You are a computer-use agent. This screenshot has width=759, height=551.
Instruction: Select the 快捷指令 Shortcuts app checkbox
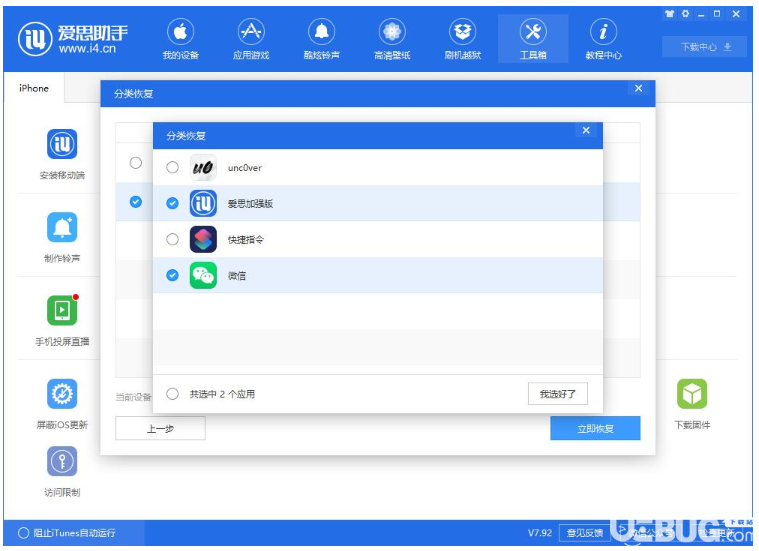click(x=172, y=239)
